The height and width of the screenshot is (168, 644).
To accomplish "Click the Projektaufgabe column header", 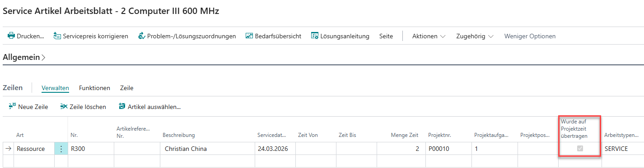I will (491, 135).
